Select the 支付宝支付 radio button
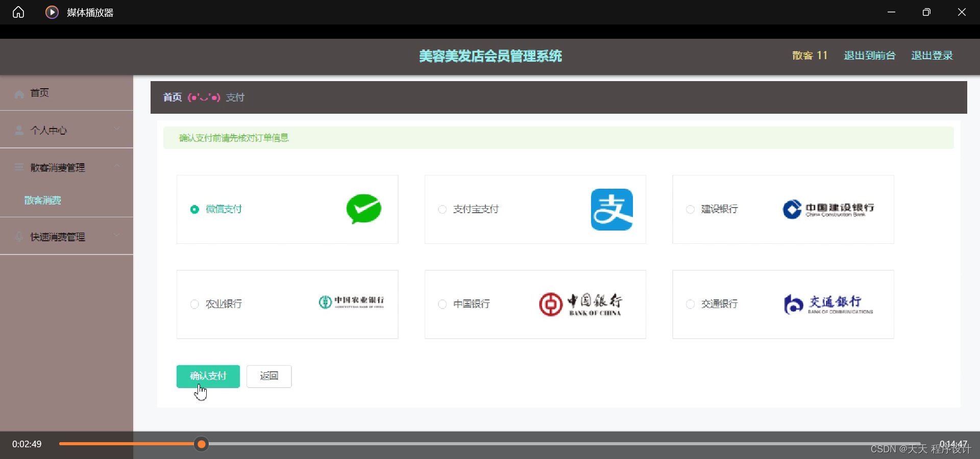Viewport: 980px width, 459px height. point(443,210)
